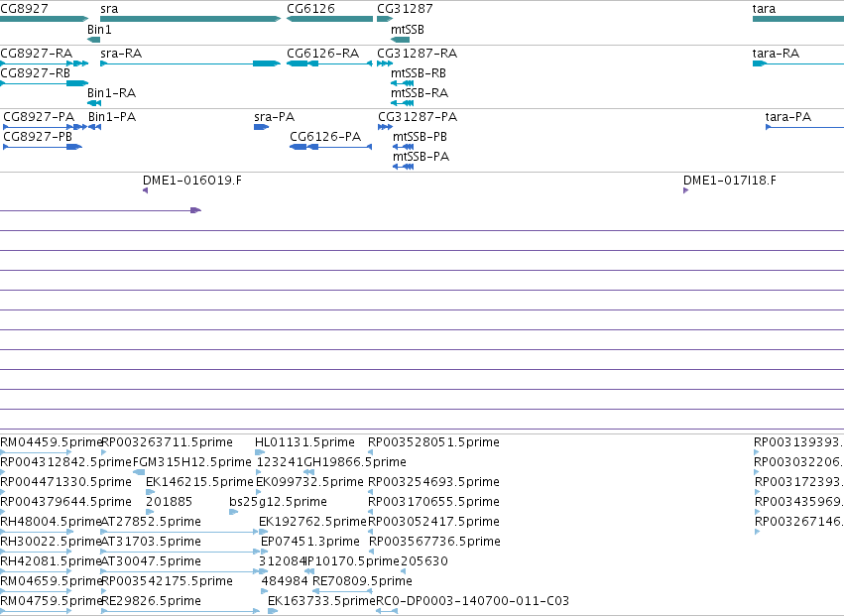The image size is (844, 616).
Task: Select the RP003052417.5prime EST label
Action: point(433,522)
